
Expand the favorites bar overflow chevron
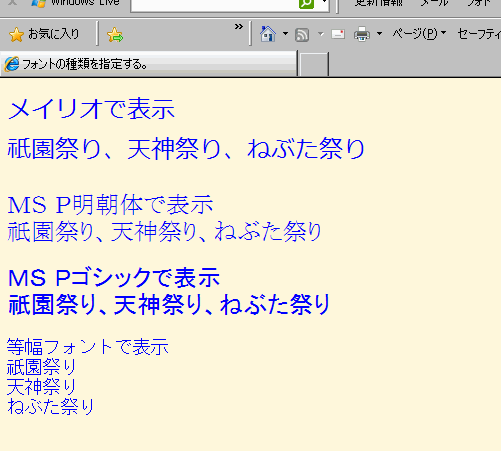pos(238,27)
